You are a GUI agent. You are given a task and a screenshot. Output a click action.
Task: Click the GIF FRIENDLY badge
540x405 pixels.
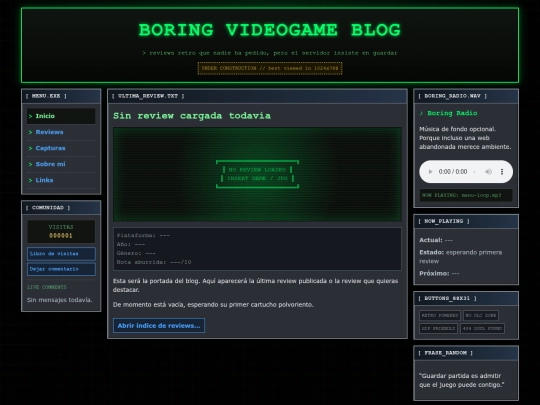pyautogui.click(x=438, y=329)
